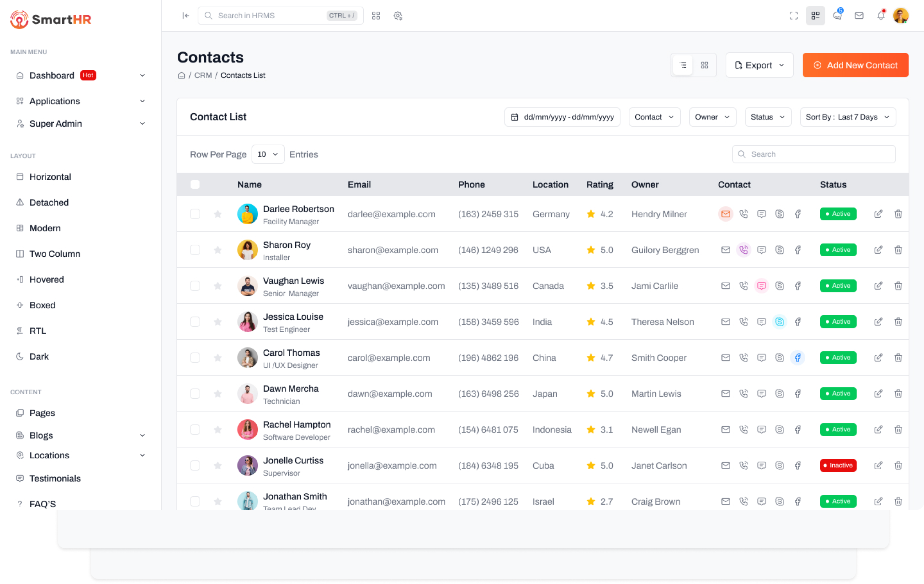Open the Contact filter dropdown
The width and height of the screenshot is (924, 584).
coord(654,117)
